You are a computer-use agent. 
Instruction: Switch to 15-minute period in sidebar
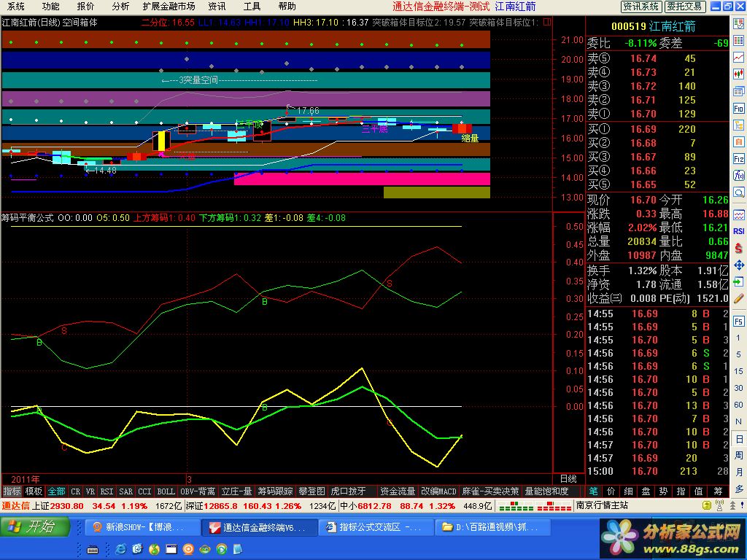point(738,371)
